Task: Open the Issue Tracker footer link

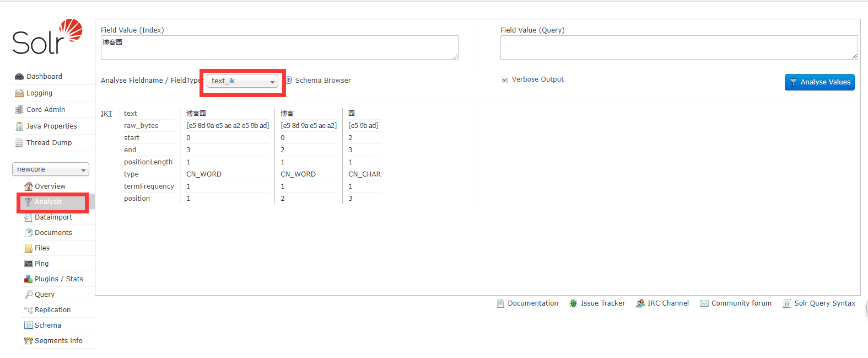Action: point(603,303)
